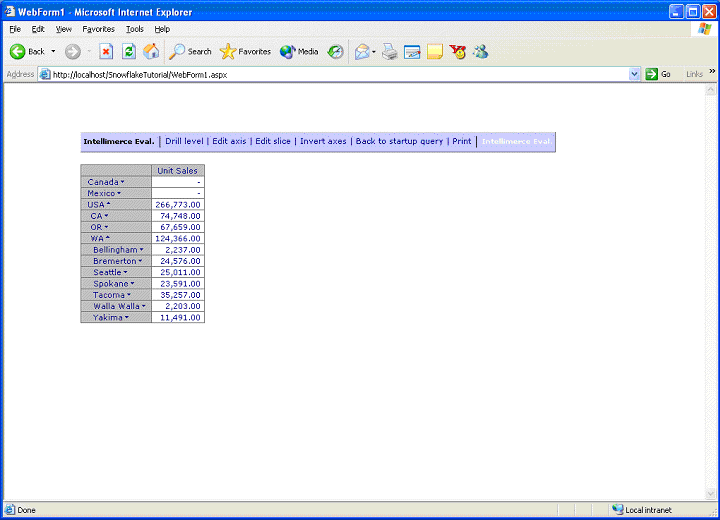Open the Mail dropdown arrow
This screenshot has height=520, width=720.
click(x=374, y=51)
